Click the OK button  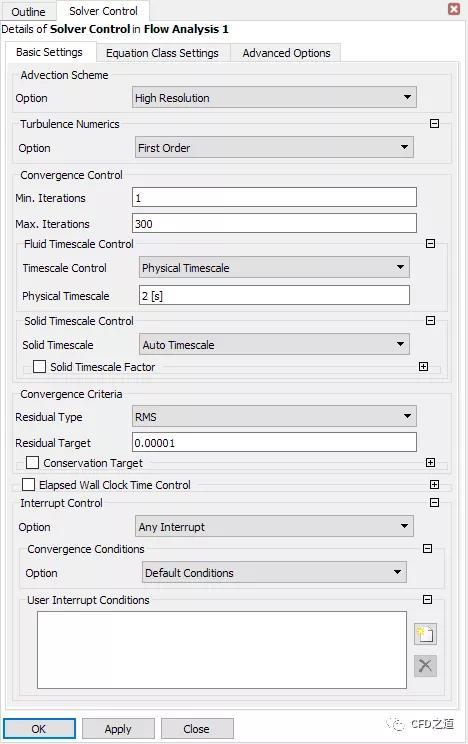point(39,729)
